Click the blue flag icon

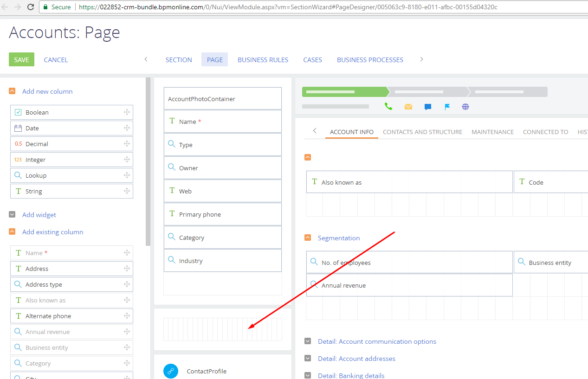point(447,107)
